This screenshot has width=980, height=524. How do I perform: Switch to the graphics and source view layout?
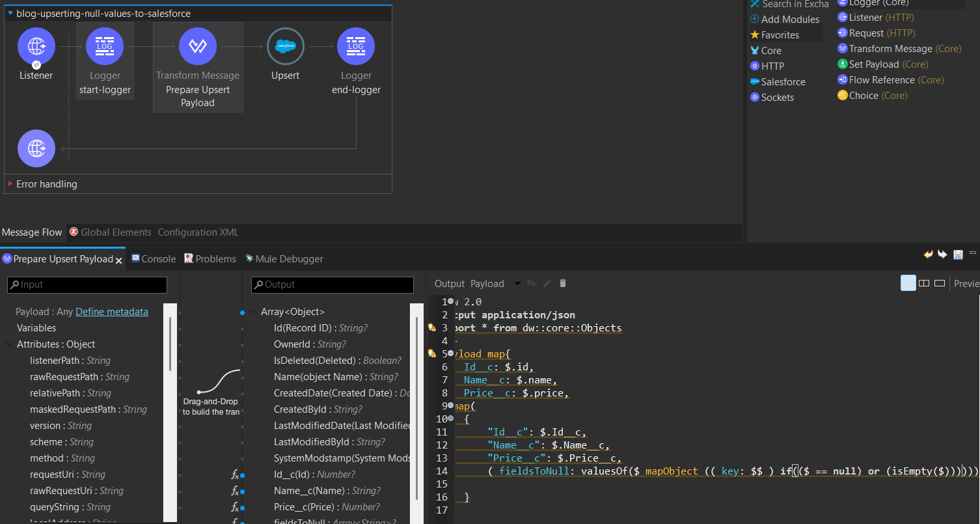point(908,283)
